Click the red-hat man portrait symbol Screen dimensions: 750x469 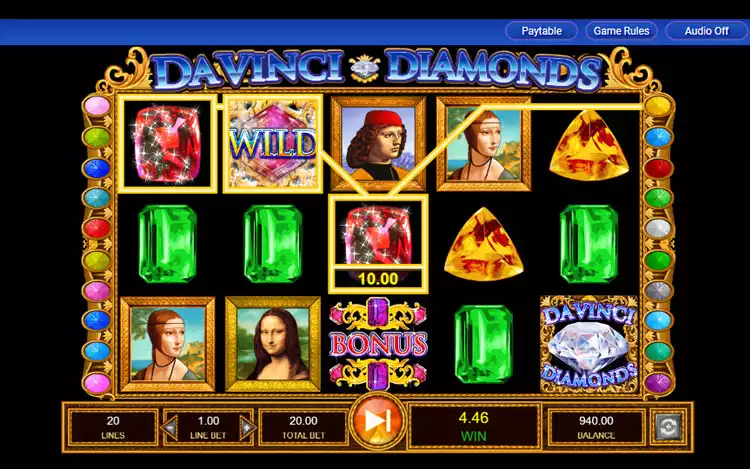pos(378,144)
